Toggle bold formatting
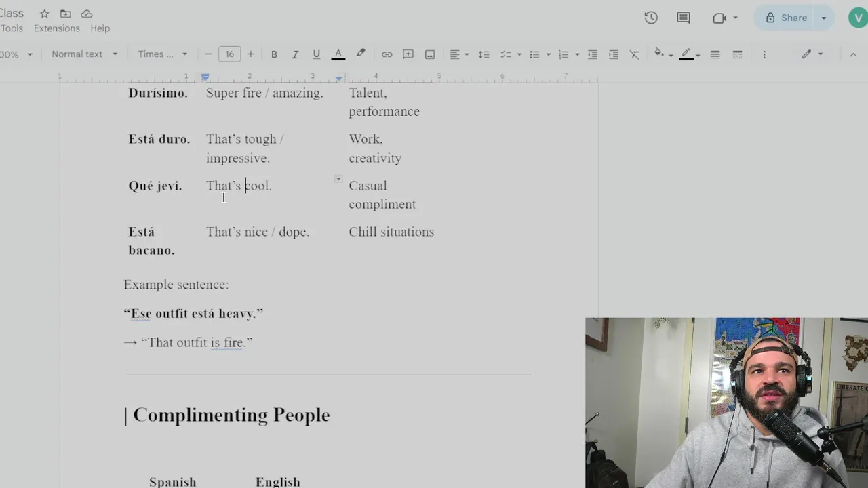This screenshot has height=488, width=868. coord(274,54)
